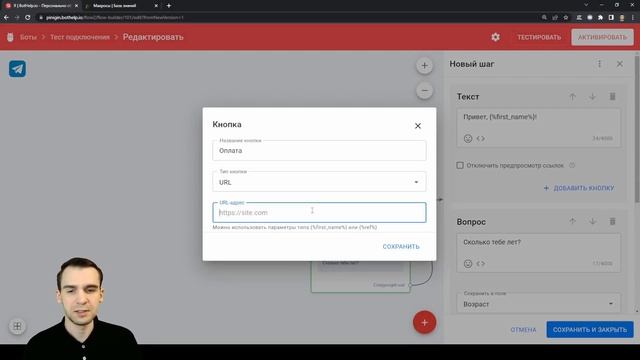Viewport: 640px width, 360px height.
Task: Delete the Текст block
Action: [x=612, y=97]
